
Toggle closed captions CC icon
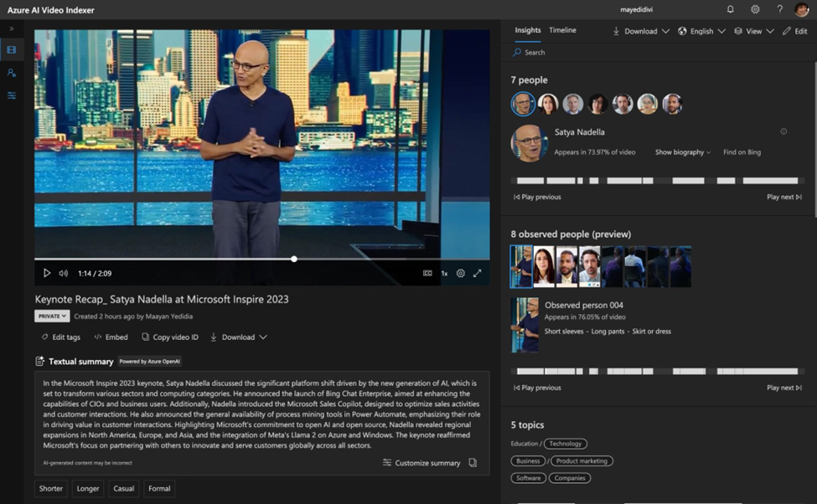pyautogui.click(x=427, y=273)
